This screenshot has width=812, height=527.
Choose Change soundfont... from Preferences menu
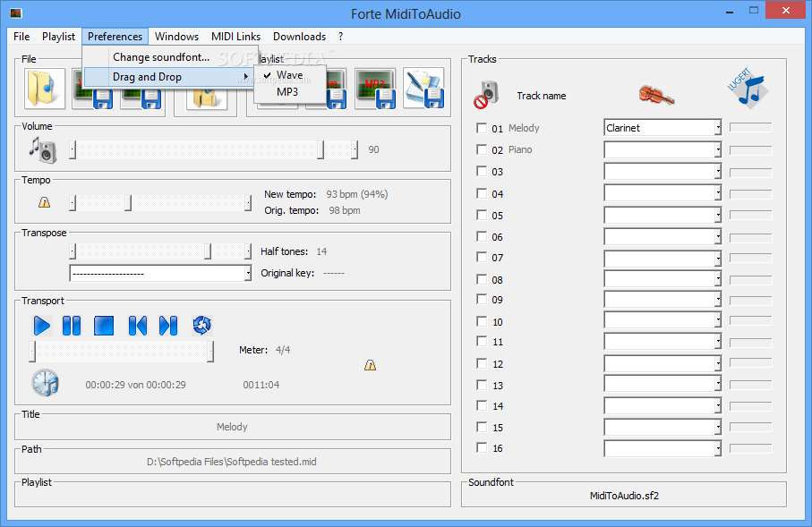click(161, 57)
